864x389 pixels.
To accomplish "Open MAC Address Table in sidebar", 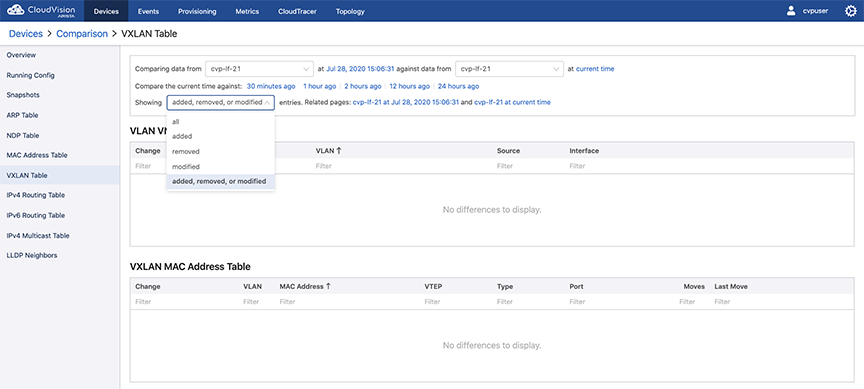I will (37, 155).
